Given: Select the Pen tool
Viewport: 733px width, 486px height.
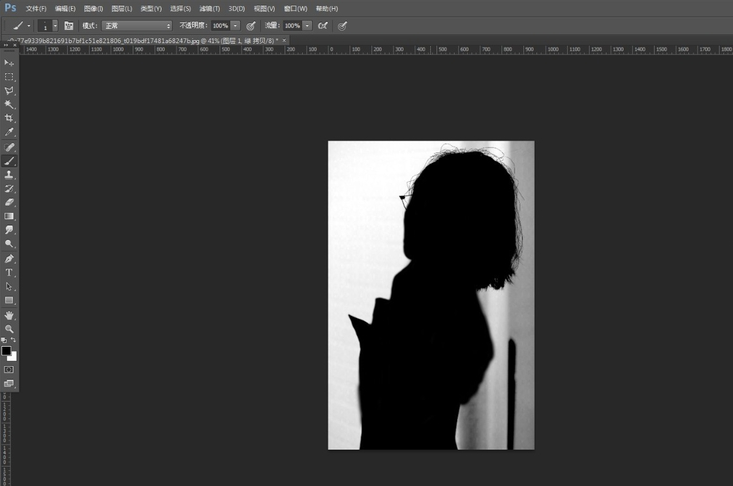Looking at the screenshot, I should click(x=10, y=258).
